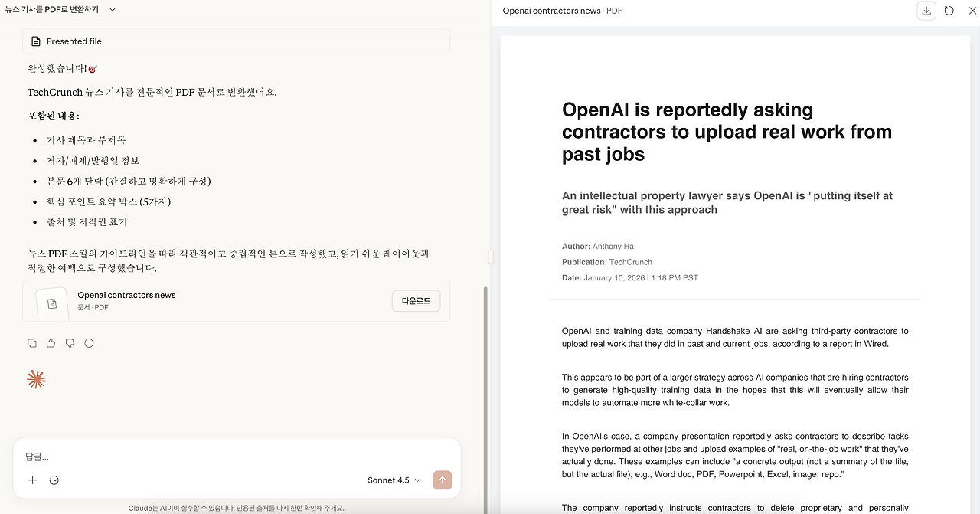Click the PDF file thumbnail icon in card

click(52, 303)
